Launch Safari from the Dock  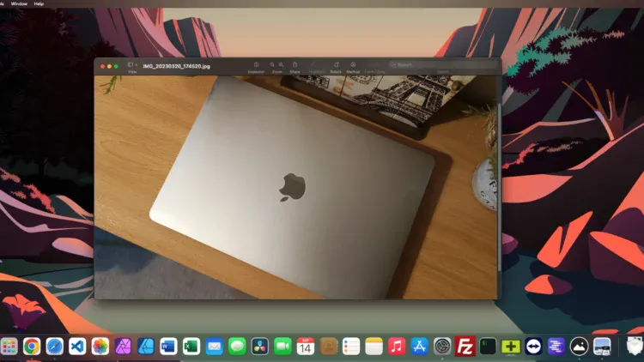tap(55, 347)
